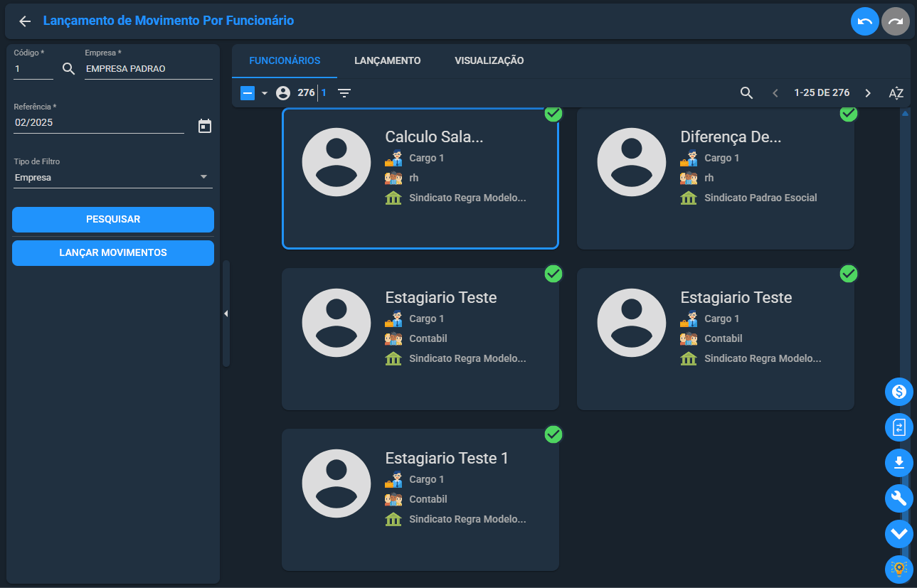
Task: Click the Calculo Sala... employee name
Action: coord(434,137)
